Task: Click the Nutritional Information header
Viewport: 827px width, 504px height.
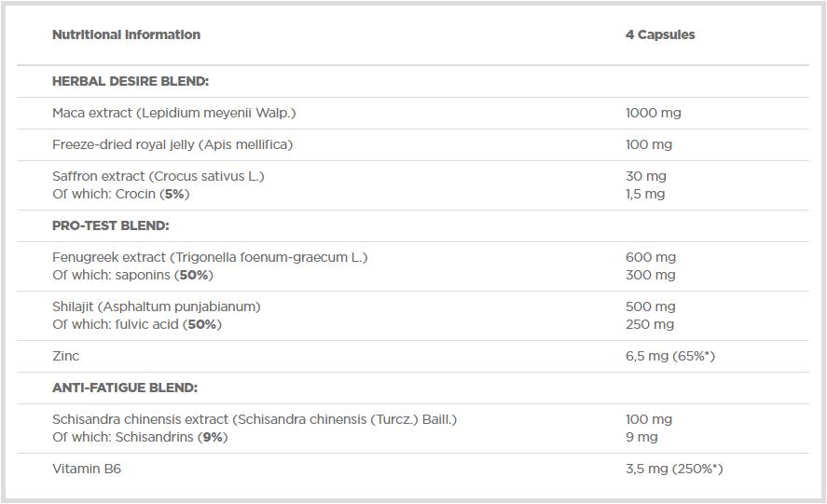Action: pyautogui.click(x=126, y=35)
